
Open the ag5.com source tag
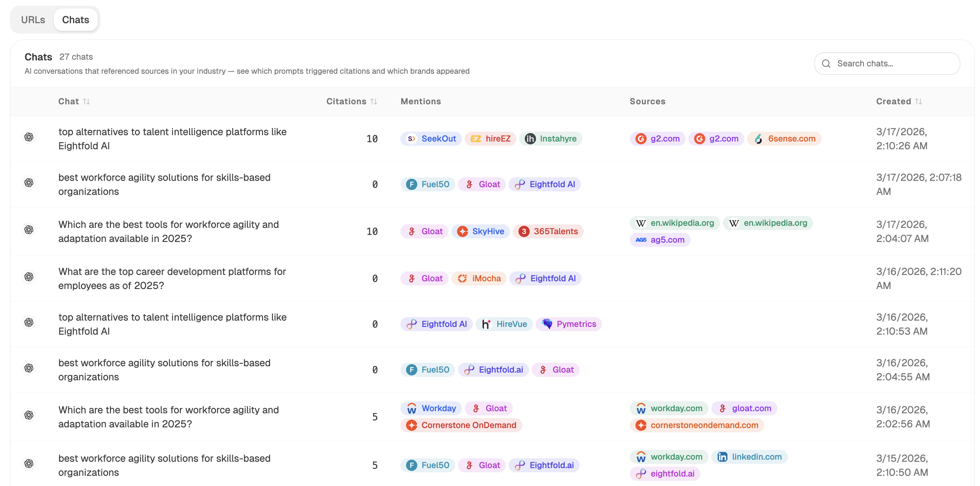pos(659,240)
